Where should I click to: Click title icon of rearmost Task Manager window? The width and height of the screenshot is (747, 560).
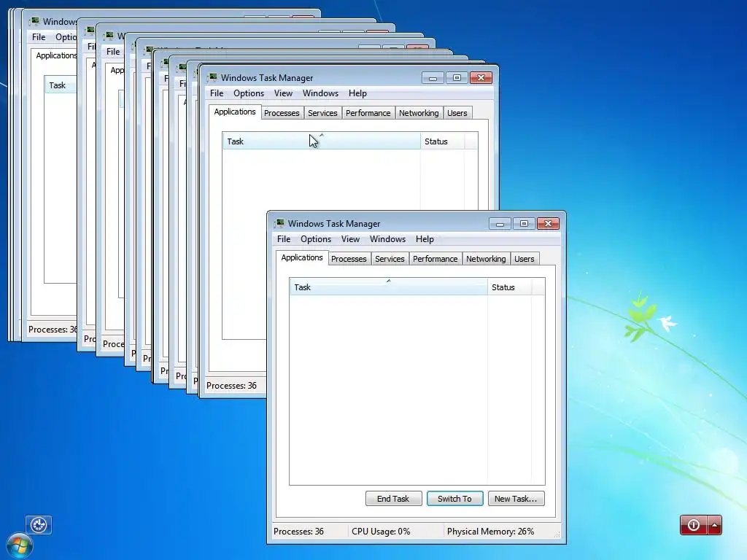pos(34,21)
